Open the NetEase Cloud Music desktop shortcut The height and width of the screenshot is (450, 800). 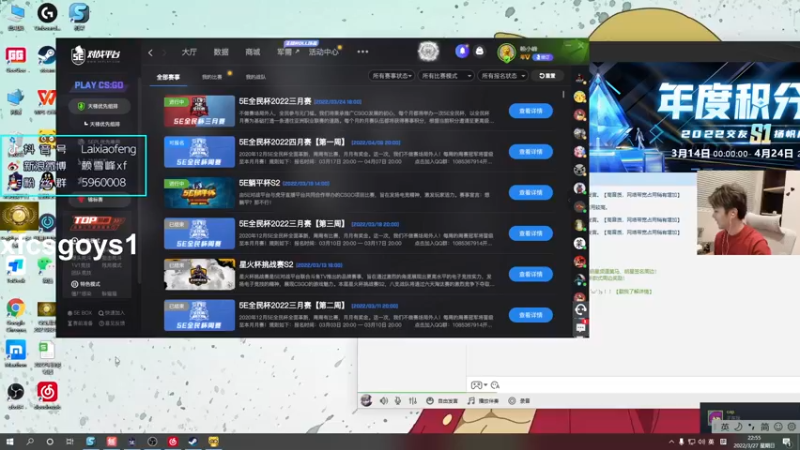47,396
